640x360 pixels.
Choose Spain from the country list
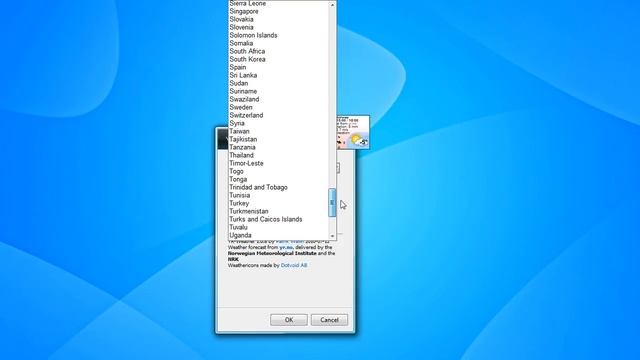(278, 67)
